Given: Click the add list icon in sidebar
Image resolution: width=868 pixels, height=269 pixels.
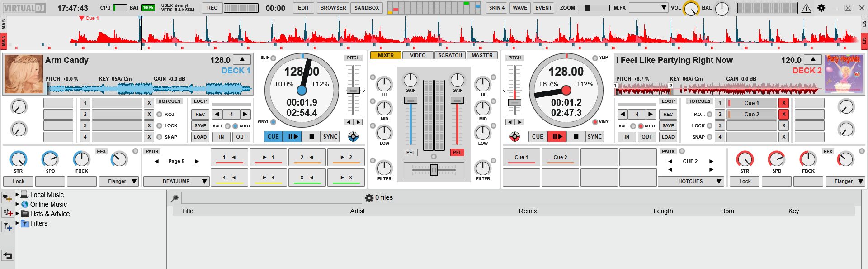Looking at the screenshot, I should tap(8, 212).
